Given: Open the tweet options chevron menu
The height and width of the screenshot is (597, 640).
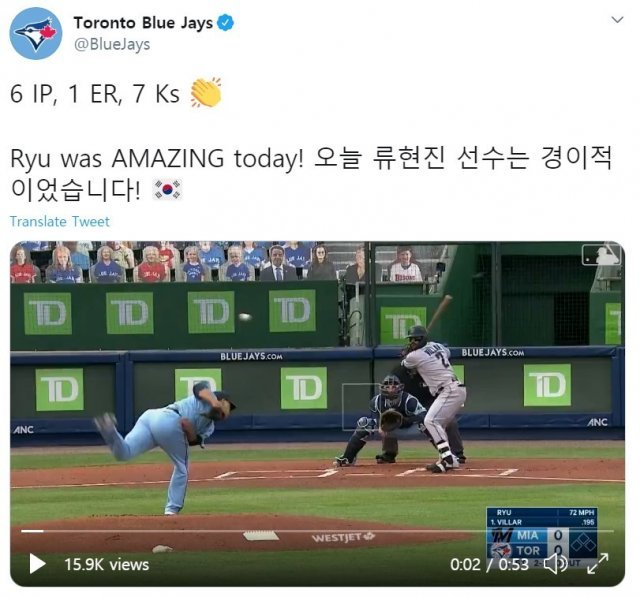Looking at the screenshot, I should coord(617,20).
